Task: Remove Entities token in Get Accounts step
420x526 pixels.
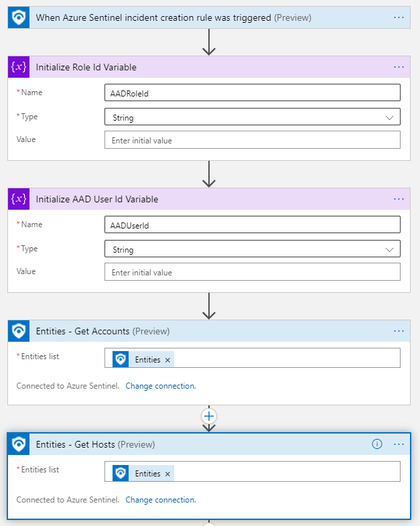Action: tap(167, 360)
